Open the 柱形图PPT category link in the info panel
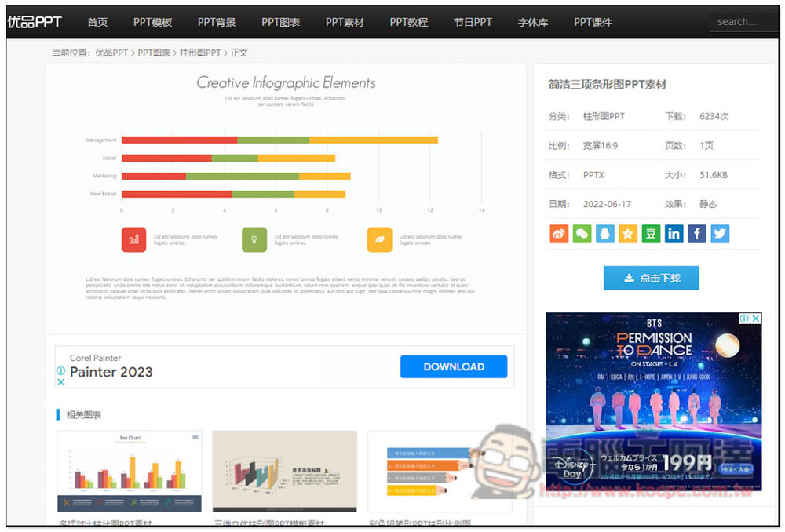This screenshot has height=532, width=785. [x=604, y=116]
